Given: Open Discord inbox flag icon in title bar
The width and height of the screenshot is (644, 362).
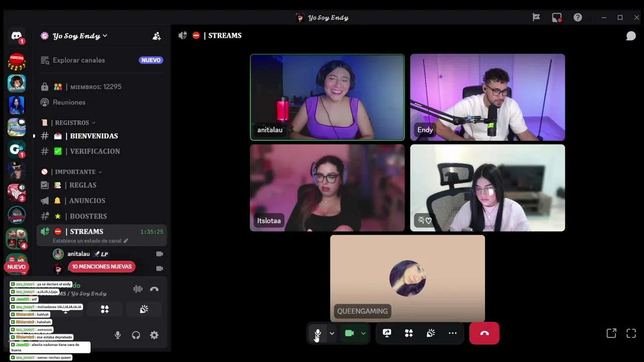Looking at the screenshot, I should [x=536, y=18].
